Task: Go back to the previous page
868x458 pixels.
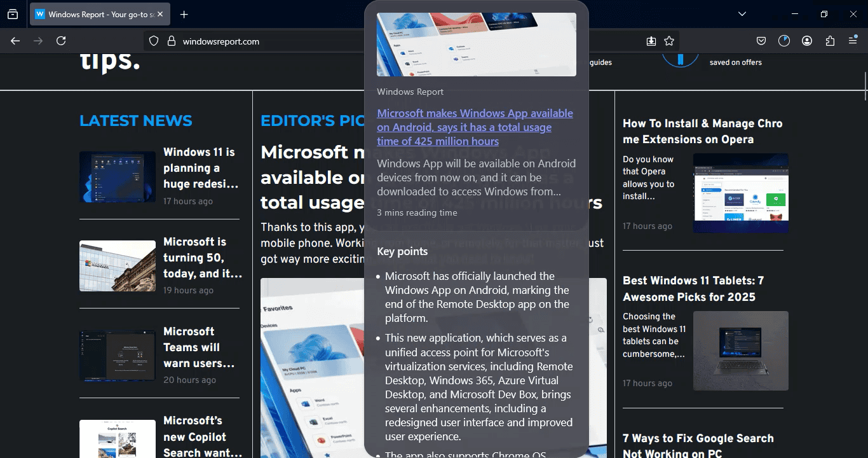Action: 15,41
